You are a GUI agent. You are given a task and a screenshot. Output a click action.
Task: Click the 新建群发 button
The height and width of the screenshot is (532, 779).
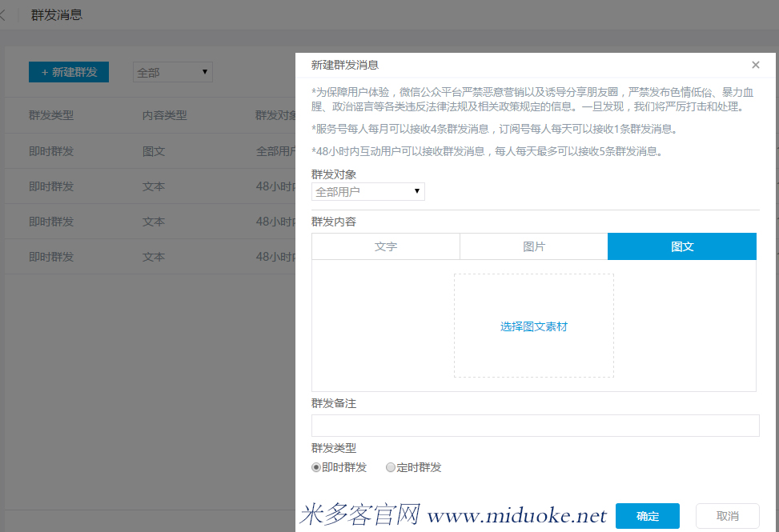click(x=69, y=72)
